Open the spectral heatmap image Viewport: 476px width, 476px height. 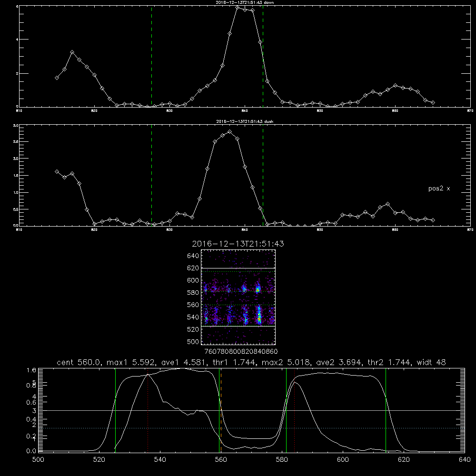[x=238, y=297]
